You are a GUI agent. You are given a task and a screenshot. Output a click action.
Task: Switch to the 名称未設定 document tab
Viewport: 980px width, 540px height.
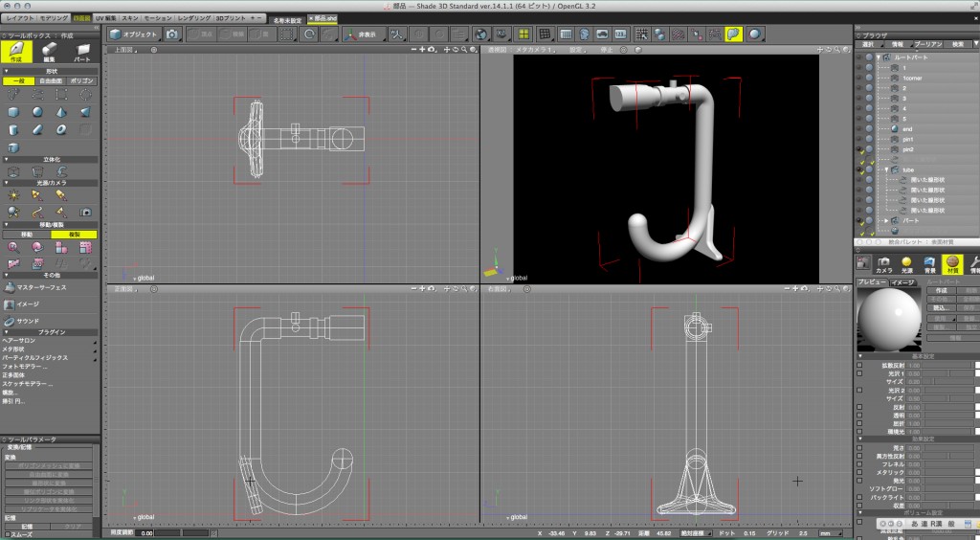coord(287,20)
